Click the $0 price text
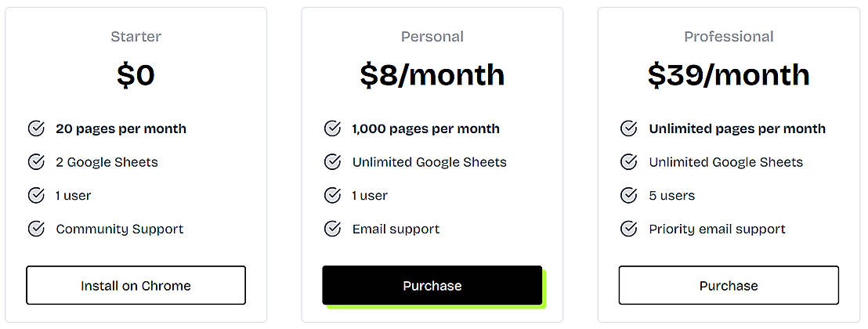This screenshot has height=329, width=868. [x=136, y=75]
